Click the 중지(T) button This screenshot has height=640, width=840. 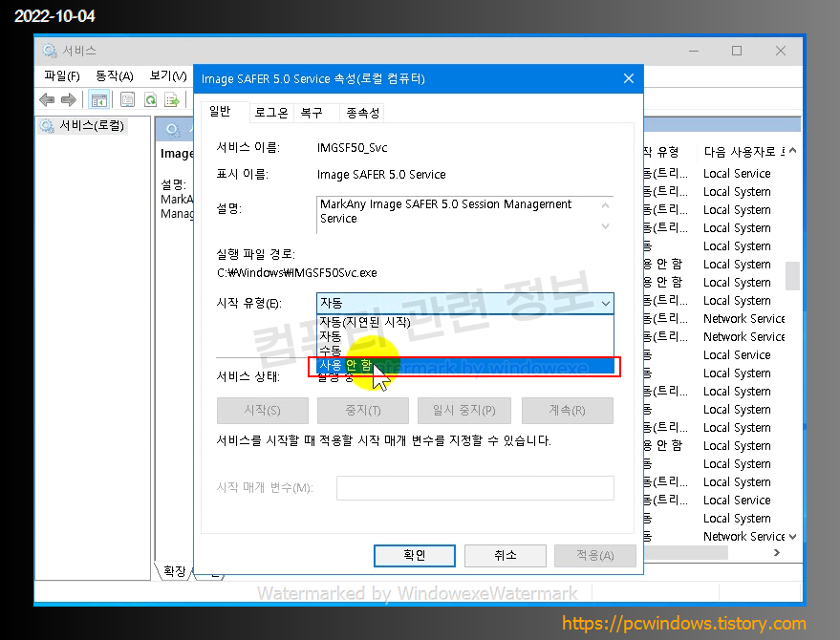[x=363, y=411]
